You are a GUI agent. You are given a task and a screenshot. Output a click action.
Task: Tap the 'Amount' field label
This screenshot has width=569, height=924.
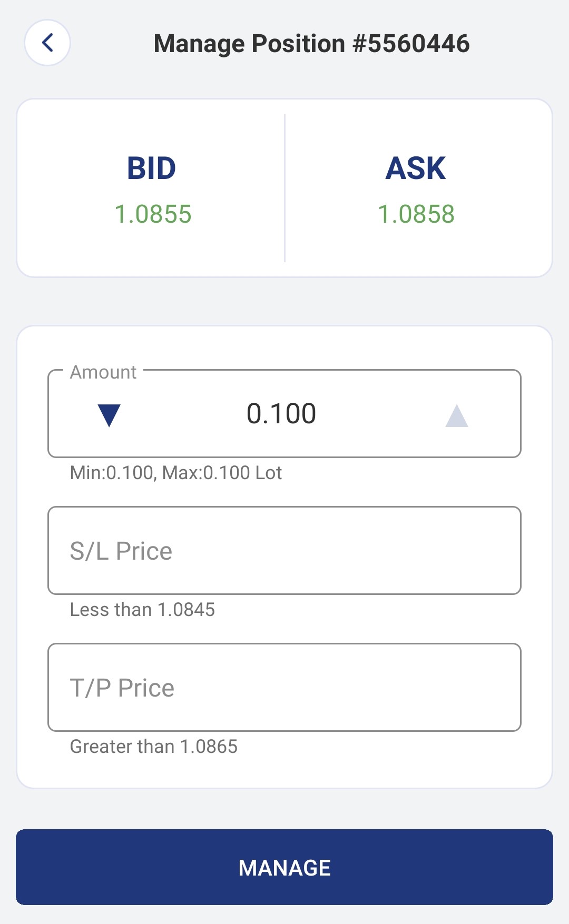pos(103,372)
